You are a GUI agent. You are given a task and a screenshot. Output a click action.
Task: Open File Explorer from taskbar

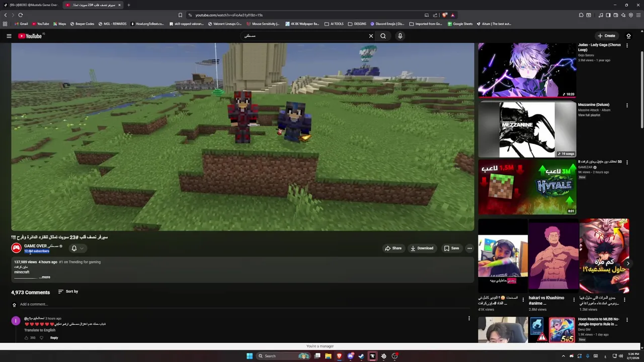(x=328, y=356)
